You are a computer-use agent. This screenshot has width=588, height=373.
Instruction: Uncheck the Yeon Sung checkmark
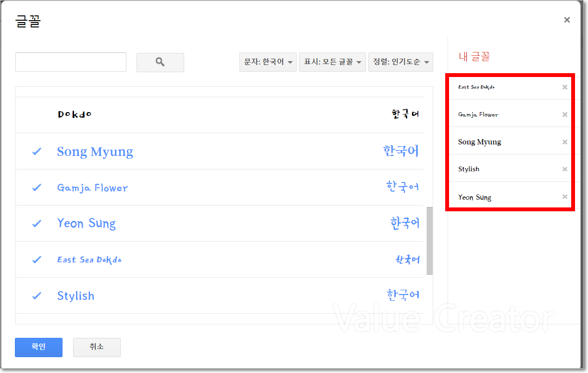tap(37, 223)
